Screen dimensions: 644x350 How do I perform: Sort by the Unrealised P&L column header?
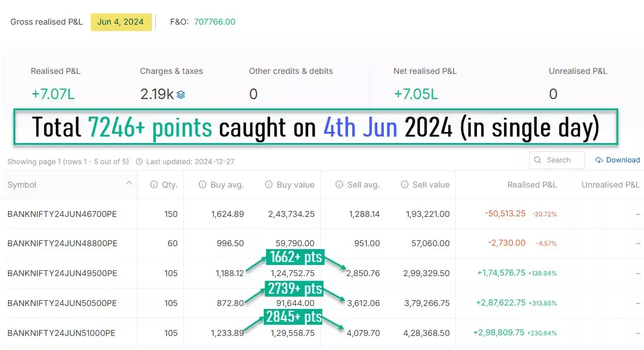pos(610,185)
